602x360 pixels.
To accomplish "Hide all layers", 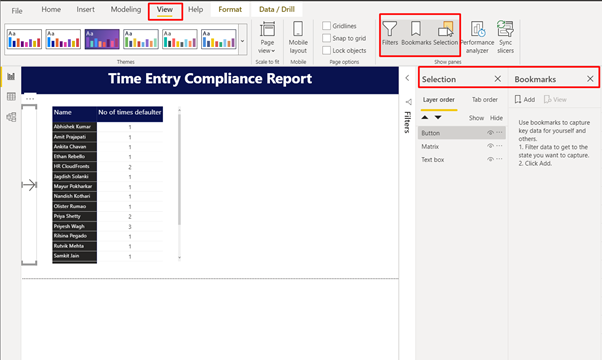I will (496, 118).
